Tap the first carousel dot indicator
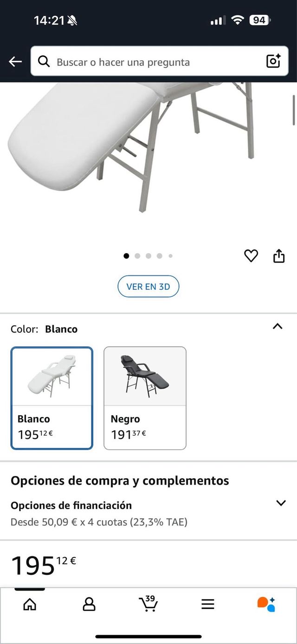 click(x=127, y=256)
